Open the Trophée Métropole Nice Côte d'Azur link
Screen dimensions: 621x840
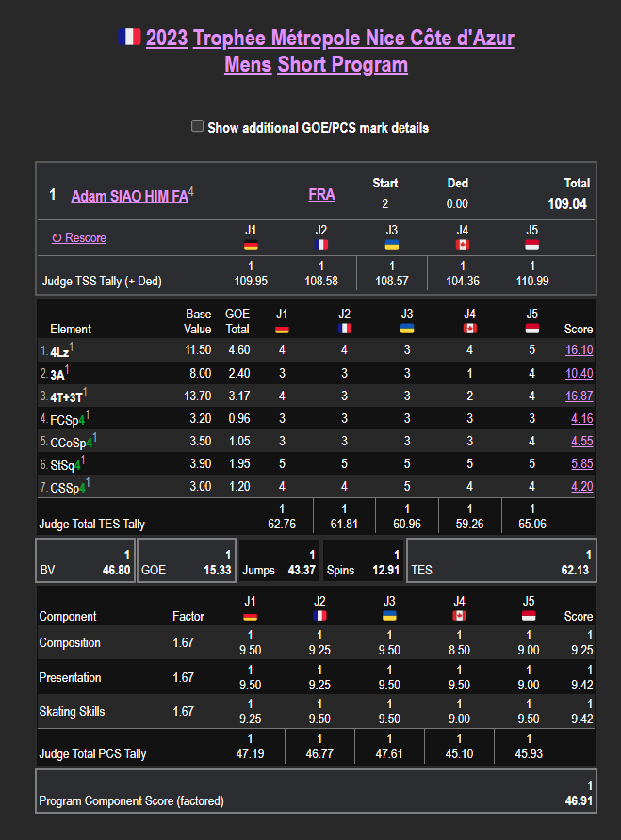(x=353, y=38)
